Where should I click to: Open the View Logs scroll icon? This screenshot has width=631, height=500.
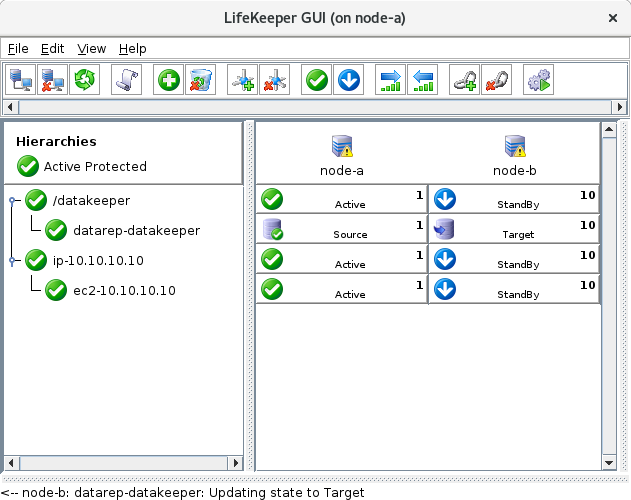coord(126,80)
